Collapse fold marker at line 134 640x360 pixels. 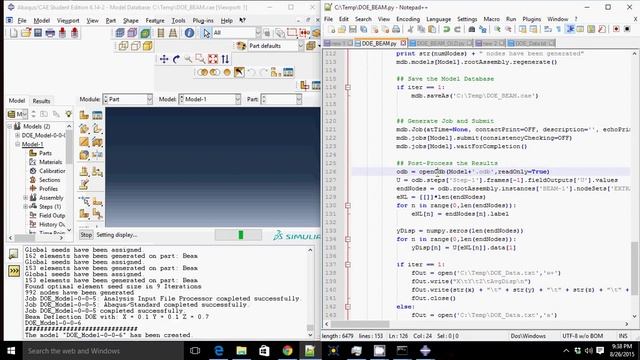tap(348, 239)
